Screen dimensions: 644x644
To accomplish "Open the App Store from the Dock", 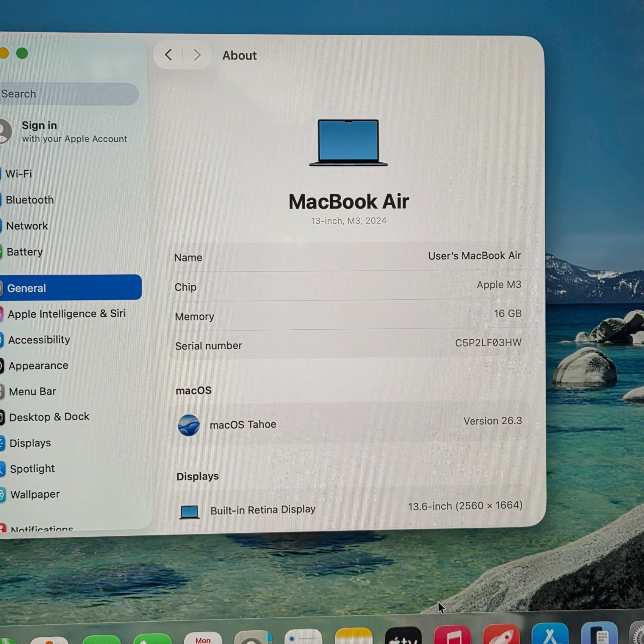I will point(550,633).
